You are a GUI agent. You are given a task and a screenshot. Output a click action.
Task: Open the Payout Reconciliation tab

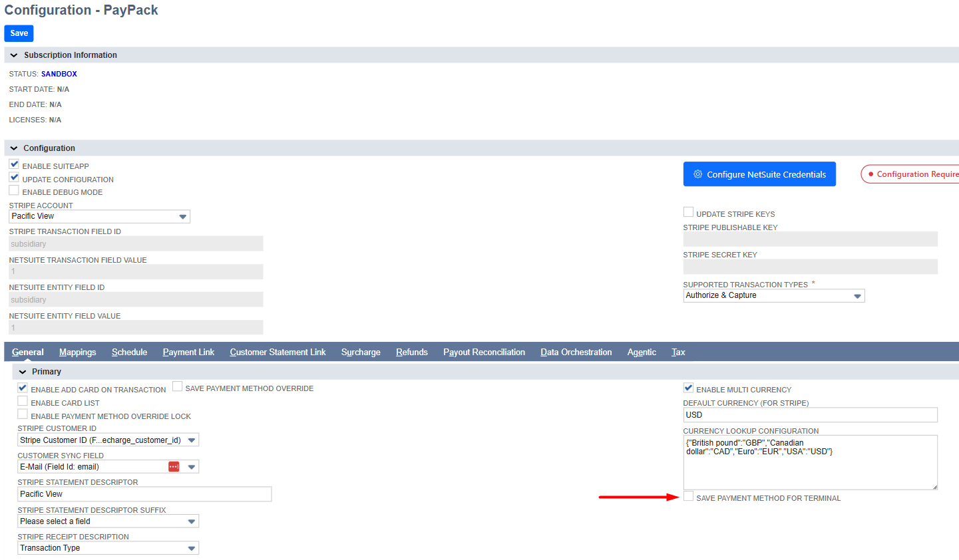pyautogui.click(x=484, y=352)
